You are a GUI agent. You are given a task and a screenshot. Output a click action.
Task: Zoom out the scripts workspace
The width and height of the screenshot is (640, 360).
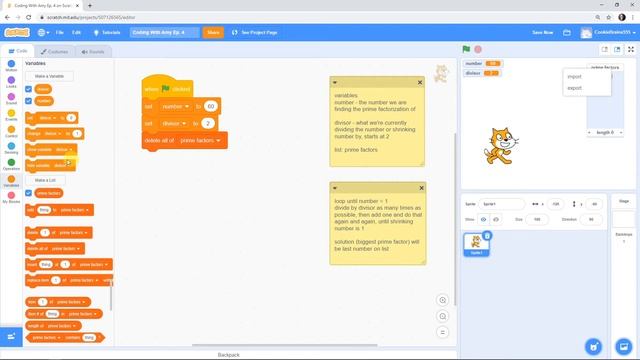tap(442, 316)
